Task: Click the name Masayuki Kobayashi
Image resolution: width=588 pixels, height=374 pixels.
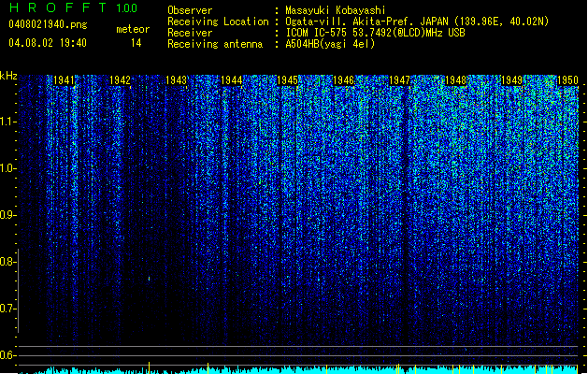Action: click(336, 10)
